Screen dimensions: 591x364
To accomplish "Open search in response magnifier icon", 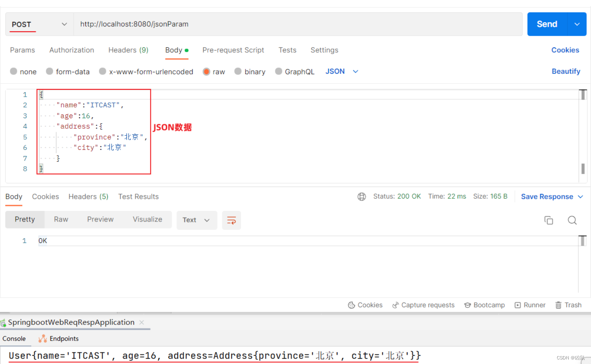I will [572, 220].
